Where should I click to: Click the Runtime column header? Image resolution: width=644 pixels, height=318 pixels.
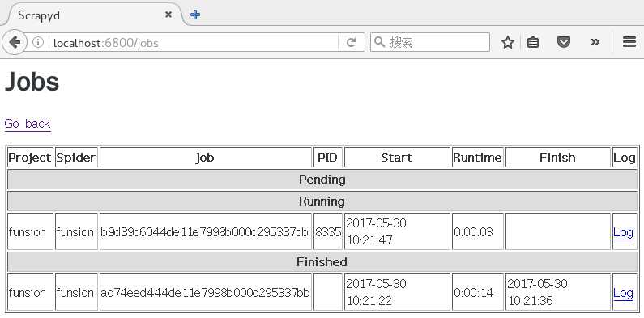click(477, 158)
